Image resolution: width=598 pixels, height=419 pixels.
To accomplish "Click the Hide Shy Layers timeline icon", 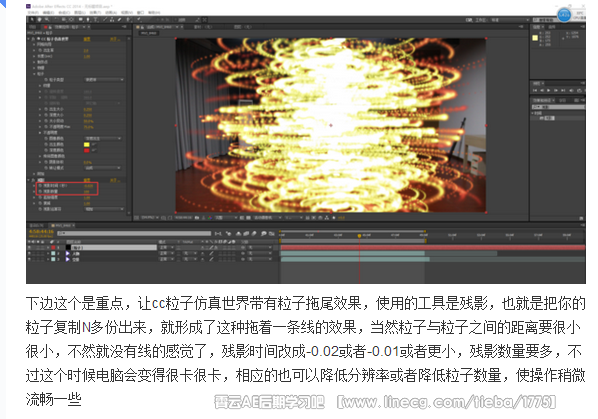I will point(239,233).
